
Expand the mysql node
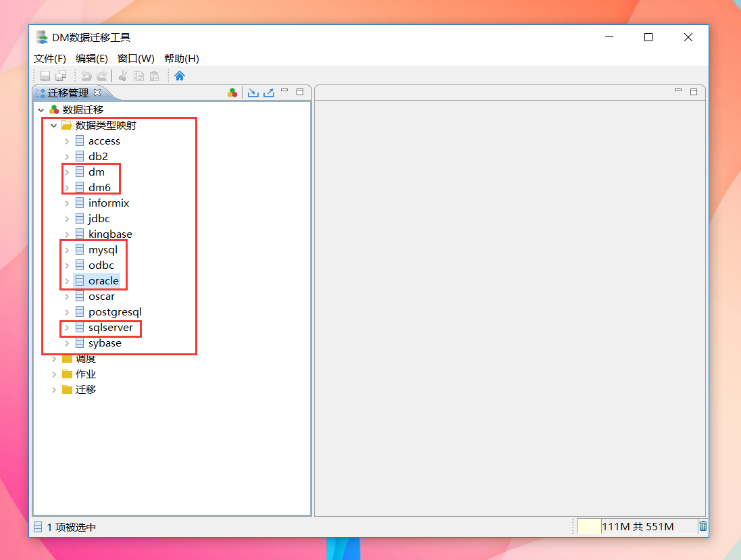click(67, 250)
